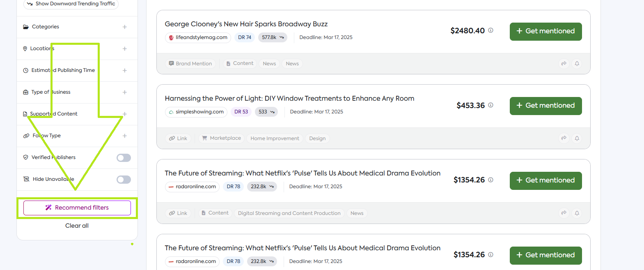Share the DIY Window Treatments listing

tap(564, 138)
